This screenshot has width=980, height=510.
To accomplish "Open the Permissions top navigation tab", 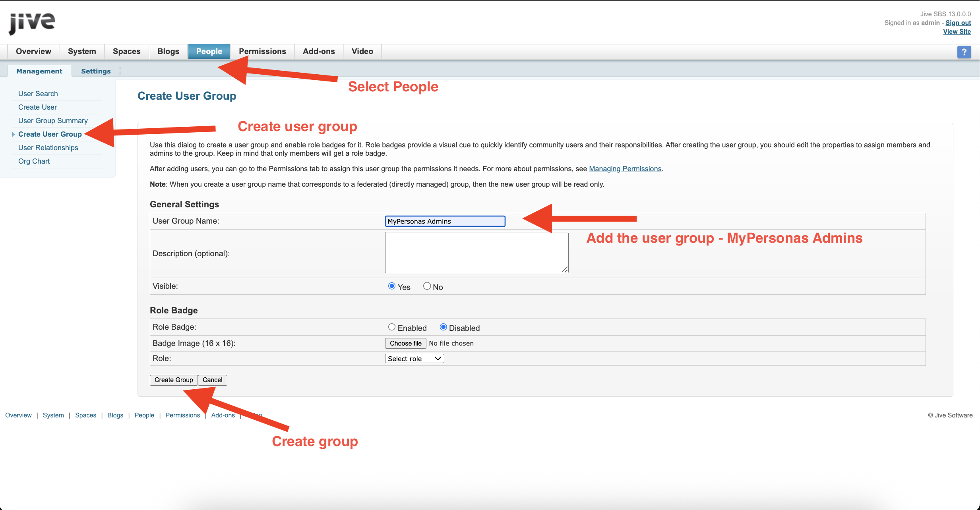I will pos(262,51).
